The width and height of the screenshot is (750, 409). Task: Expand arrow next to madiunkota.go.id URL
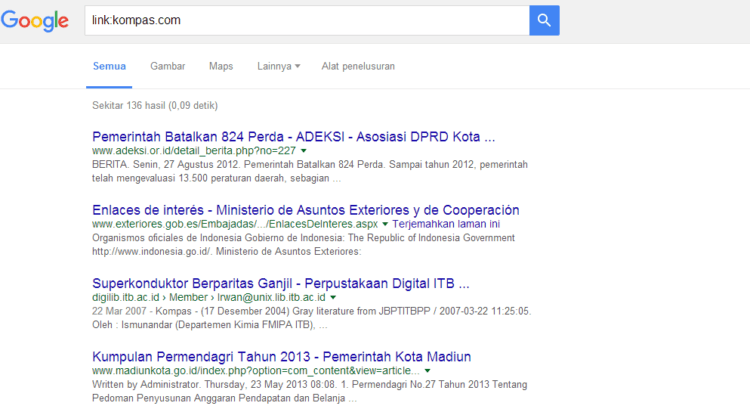click(428, 371)
